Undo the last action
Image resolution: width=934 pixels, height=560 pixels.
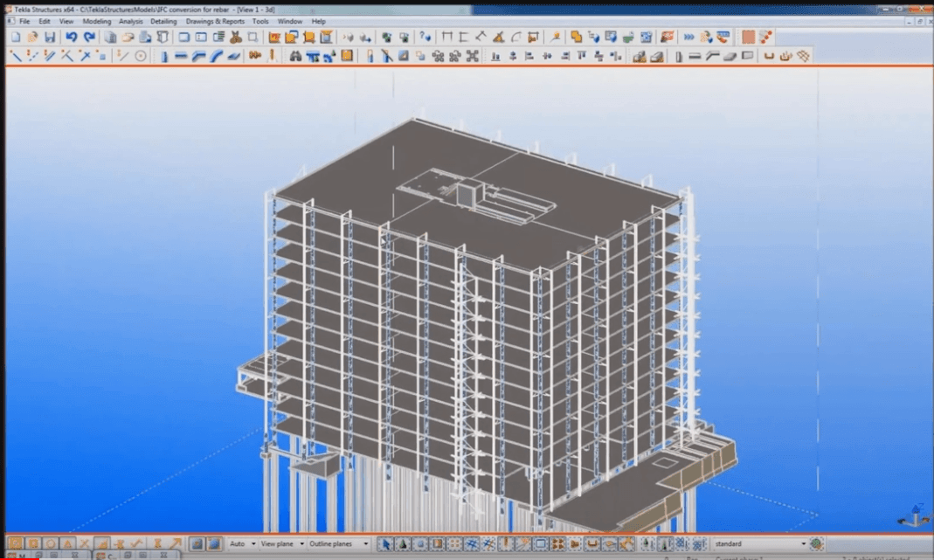(x=72, y=37)
